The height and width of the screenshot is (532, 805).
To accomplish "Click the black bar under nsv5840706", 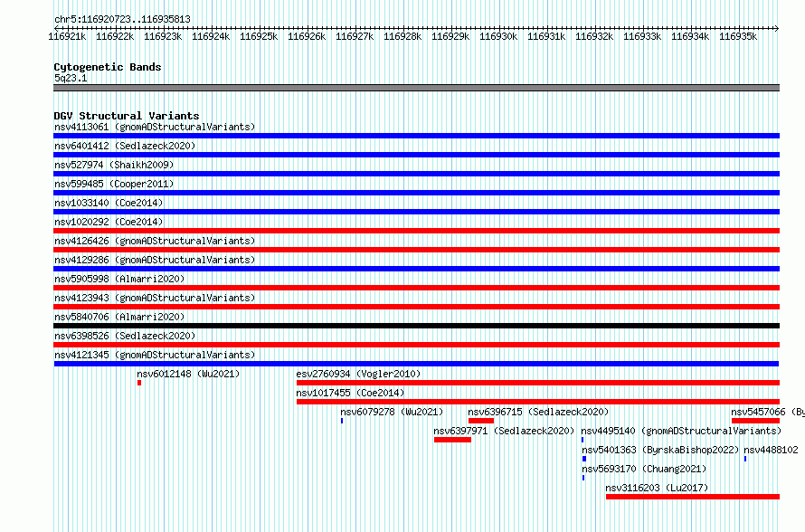I will coord(416,326).
